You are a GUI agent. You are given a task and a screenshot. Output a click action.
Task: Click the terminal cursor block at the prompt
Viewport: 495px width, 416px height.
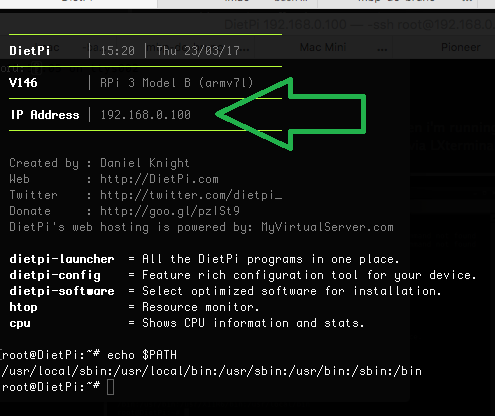click(110, 387)
